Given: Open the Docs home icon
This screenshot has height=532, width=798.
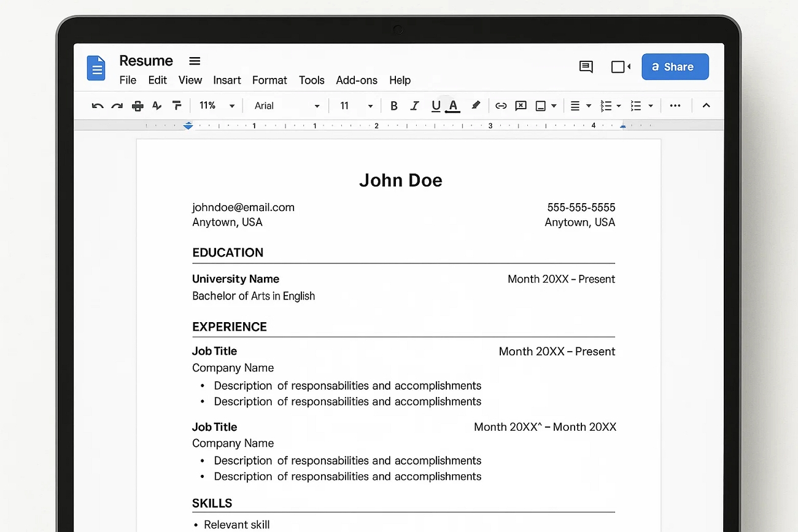Looking at the screenshot, I should [96, 67].
